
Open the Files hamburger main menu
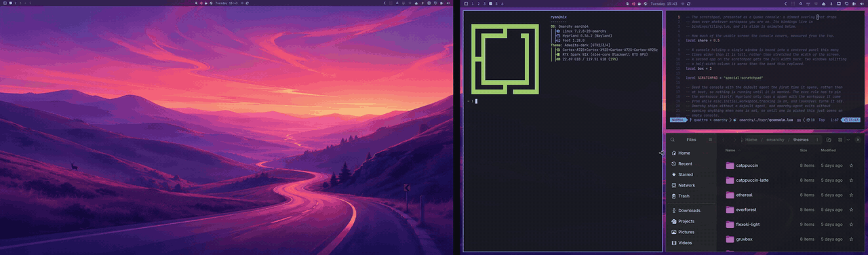tap(711, 140)
